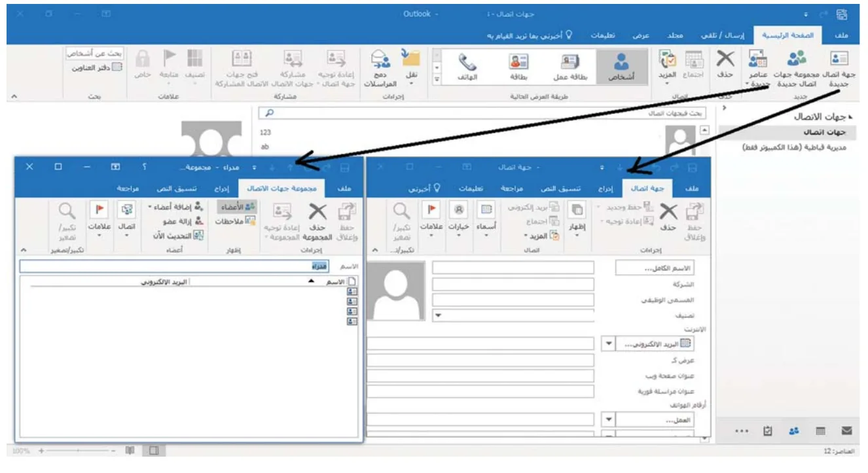
Task: Click البريد الإلكتروني... button in contact form
Action: [x=654, y=343]
